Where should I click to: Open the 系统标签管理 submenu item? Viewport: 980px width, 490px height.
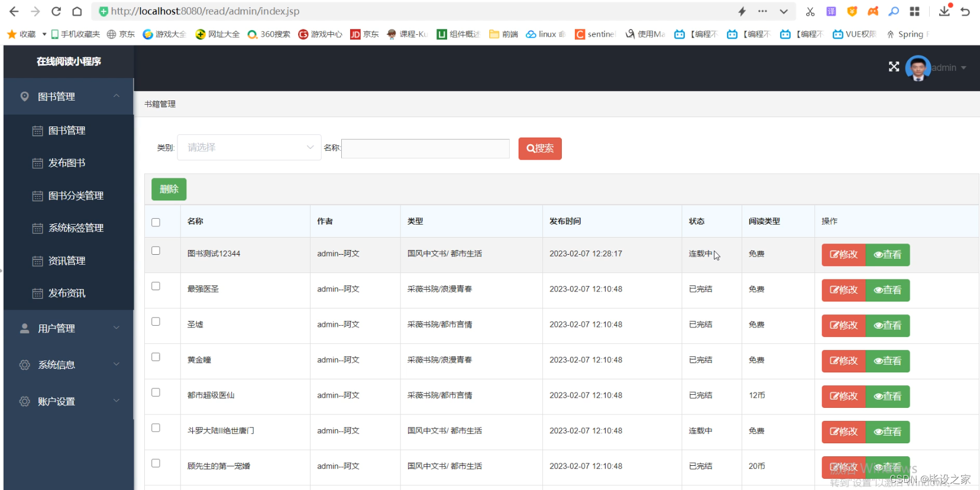[69, 228]
